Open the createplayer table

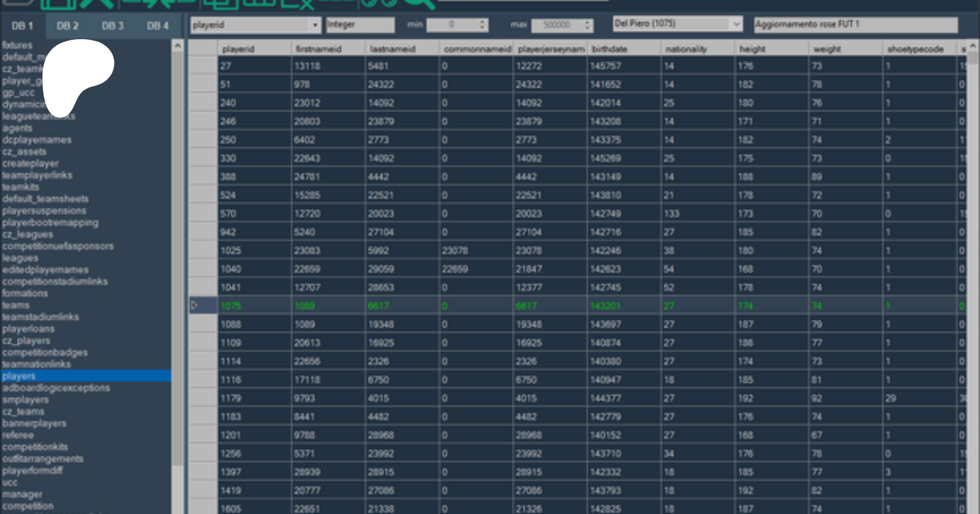coord(30,163)
